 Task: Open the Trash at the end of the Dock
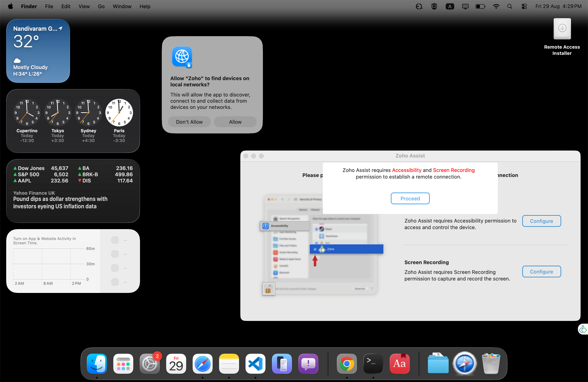[491, 364]
